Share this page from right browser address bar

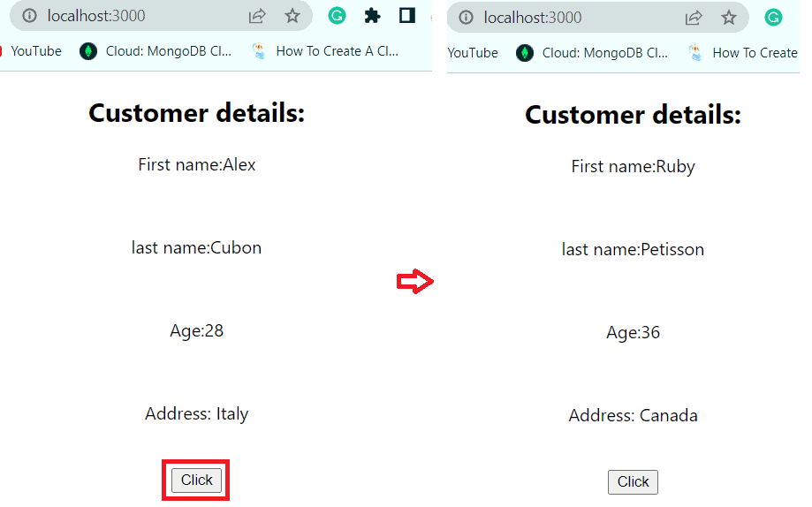tap(694, 18)
